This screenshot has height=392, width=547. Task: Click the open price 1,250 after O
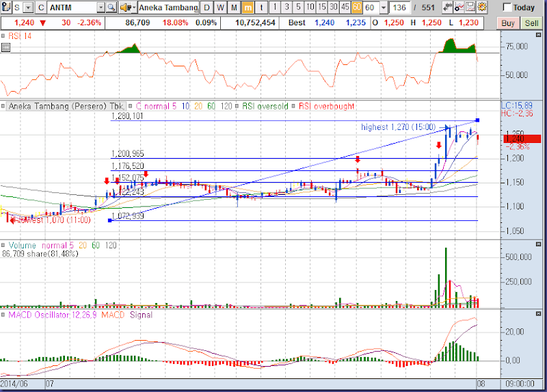point(394,23)
